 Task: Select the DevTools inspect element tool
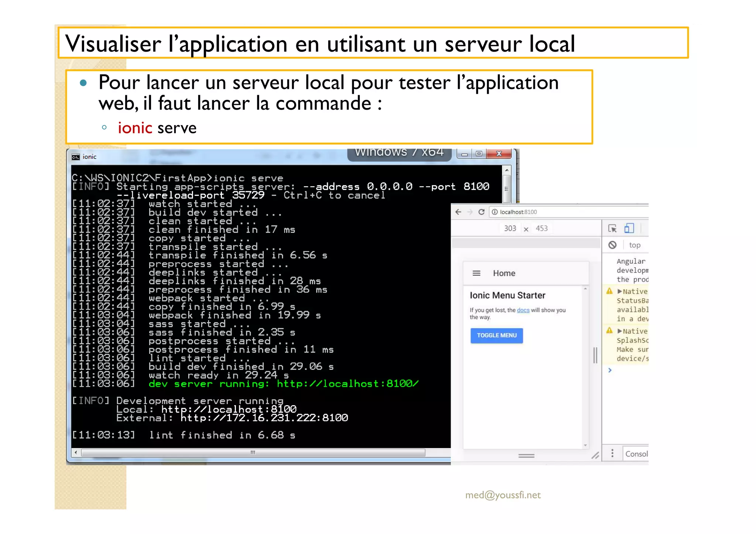(x=612, y=228)
